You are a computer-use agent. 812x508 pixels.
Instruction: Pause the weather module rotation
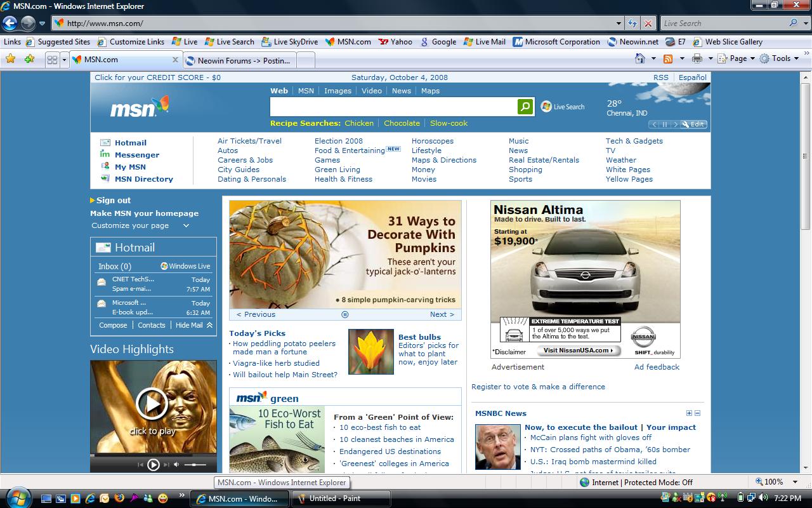click(665, 124)
